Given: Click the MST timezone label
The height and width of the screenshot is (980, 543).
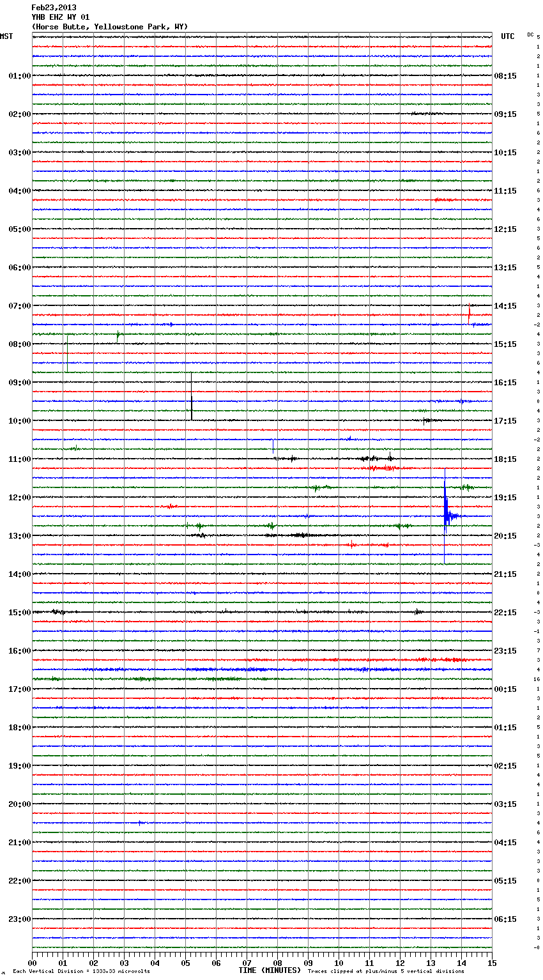Looking at the screenshot, I should coord(6,36).
